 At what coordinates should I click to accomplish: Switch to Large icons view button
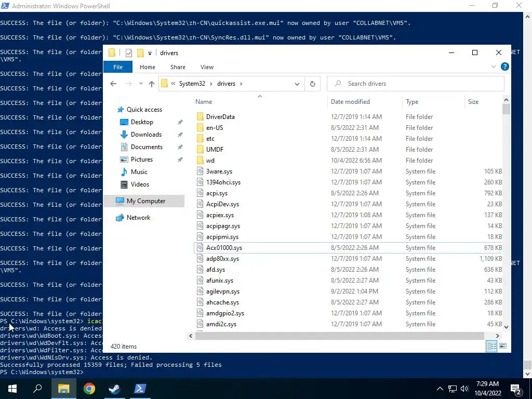pos(503,346)
